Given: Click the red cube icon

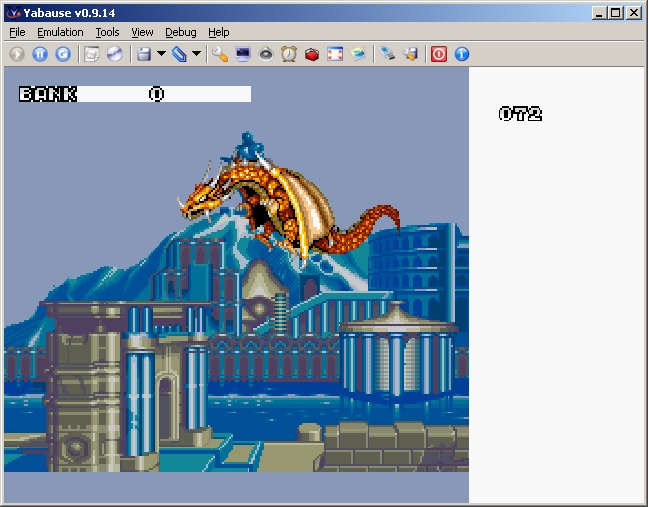Looking at the screenshot, I should [x=312, y=54].
